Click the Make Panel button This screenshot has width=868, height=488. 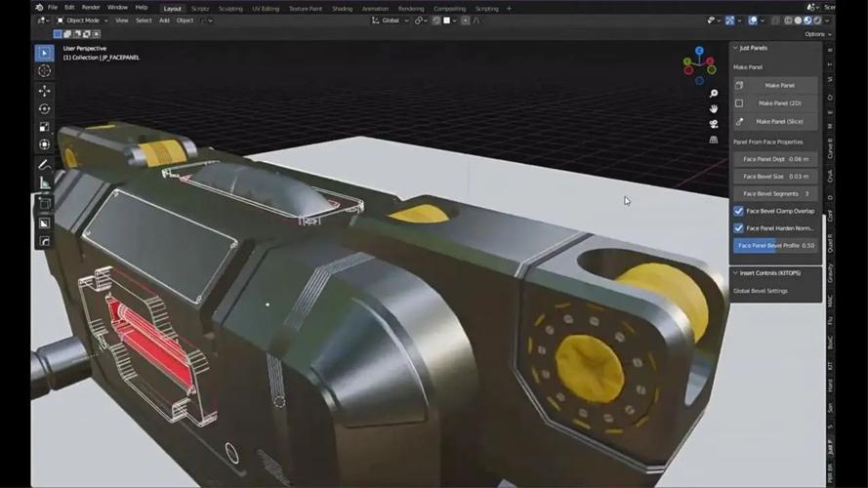tap(775, 85)
